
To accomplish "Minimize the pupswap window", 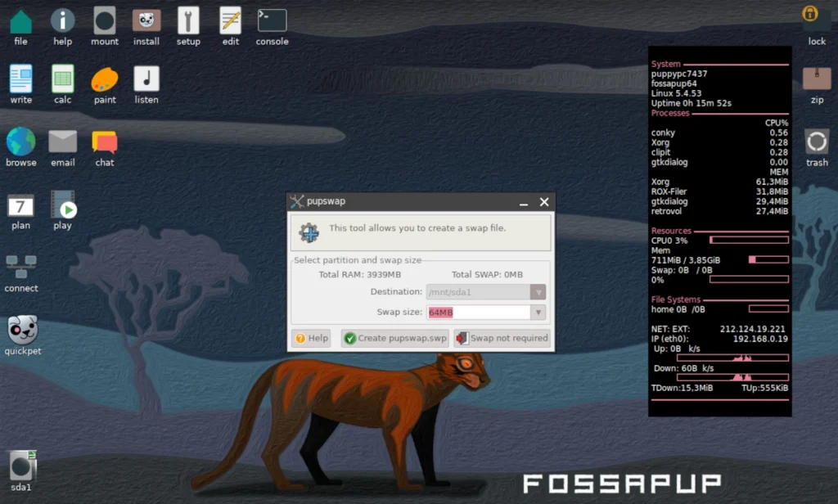I will click(524, 203).
